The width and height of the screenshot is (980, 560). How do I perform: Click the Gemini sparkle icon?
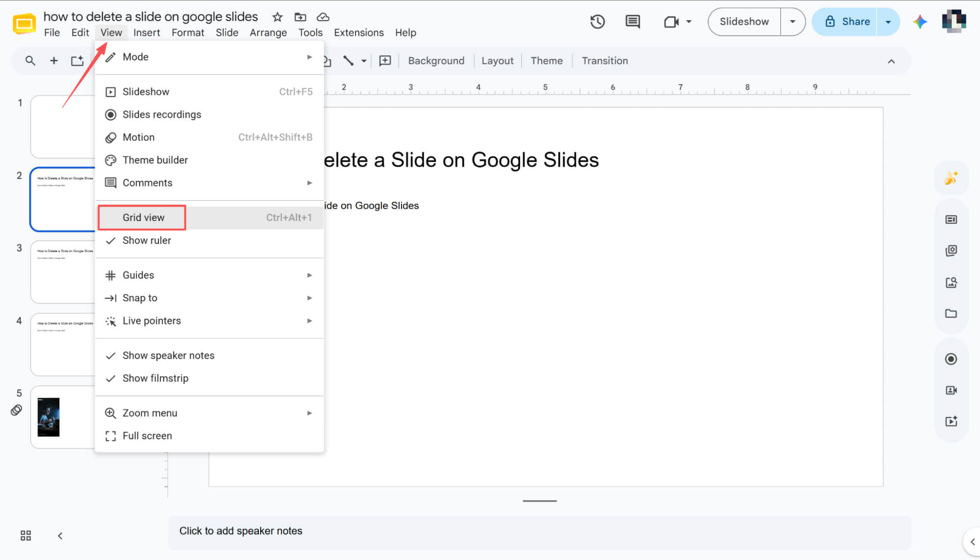click(x=920, y=22)
